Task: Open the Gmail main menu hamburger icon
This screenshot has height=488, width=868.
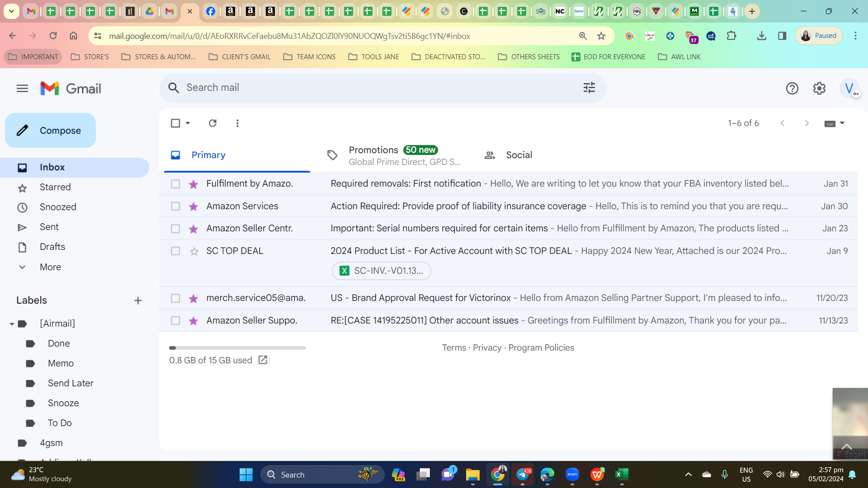Action: (22, 89)
